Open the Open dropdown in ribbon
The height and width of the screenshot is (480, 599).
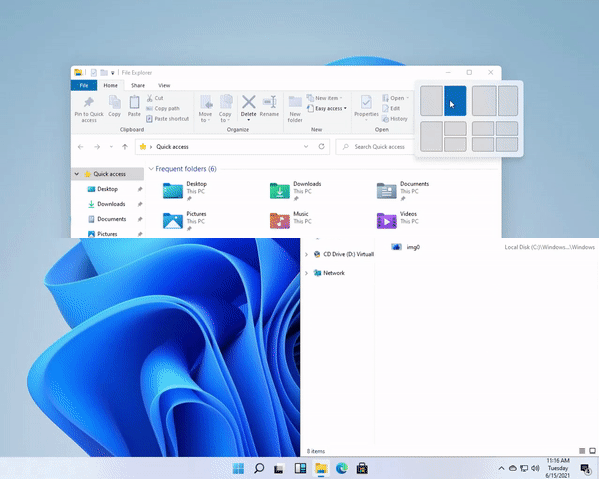395,98
